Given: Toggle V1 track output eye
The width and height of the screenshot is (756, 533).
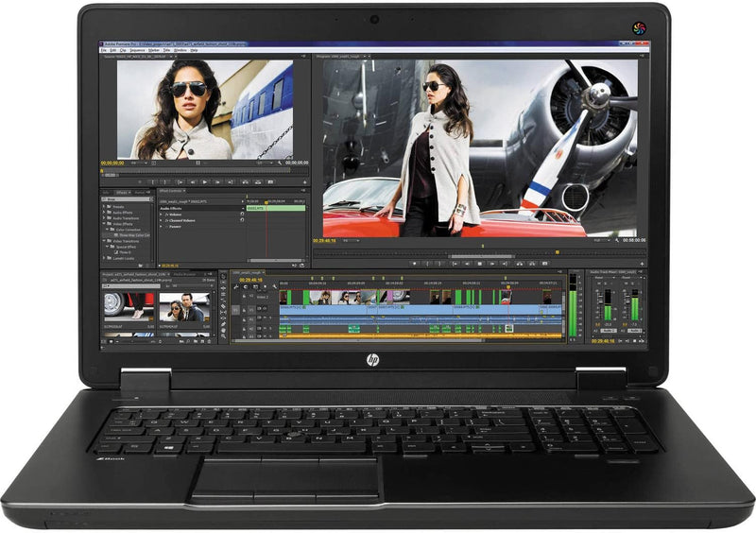Looking at the screenshot, I should (x=265, y=308).
